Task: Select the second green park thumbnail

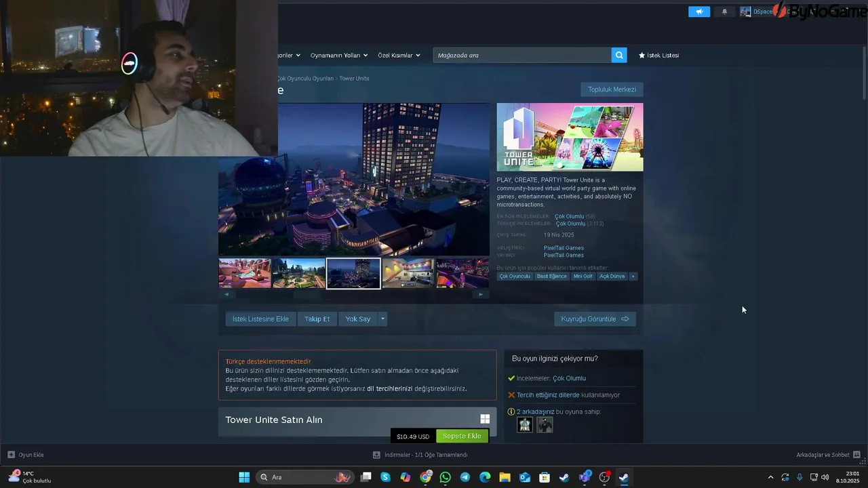Action: 299,273
